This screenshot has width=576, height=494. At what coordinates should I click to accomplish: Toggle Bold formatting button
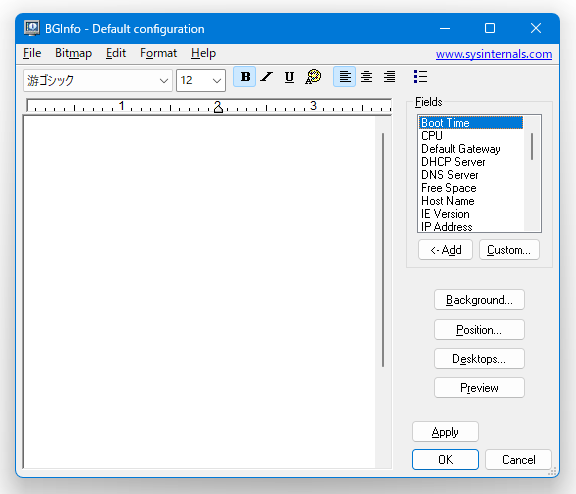[x=245, y=77]
